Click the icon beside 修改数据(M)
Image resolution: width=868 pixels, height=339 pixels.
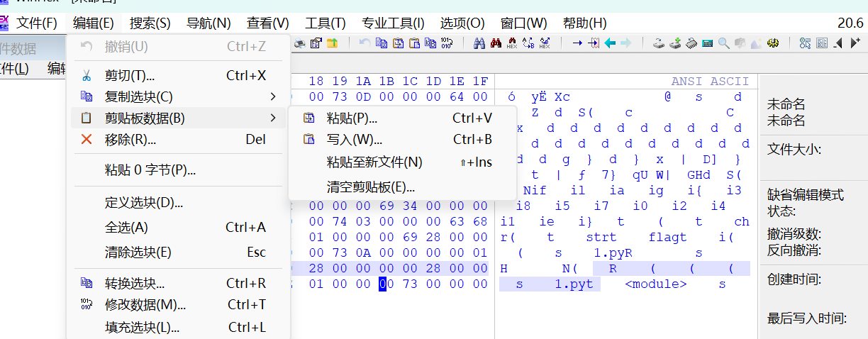87,305
